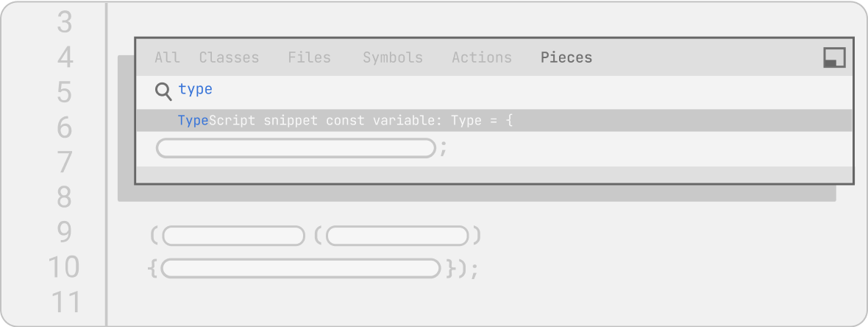This screenshot has width=868, height=327.
Task: Click line number 3 in the gutter
Action: click(x=65, y=23)
